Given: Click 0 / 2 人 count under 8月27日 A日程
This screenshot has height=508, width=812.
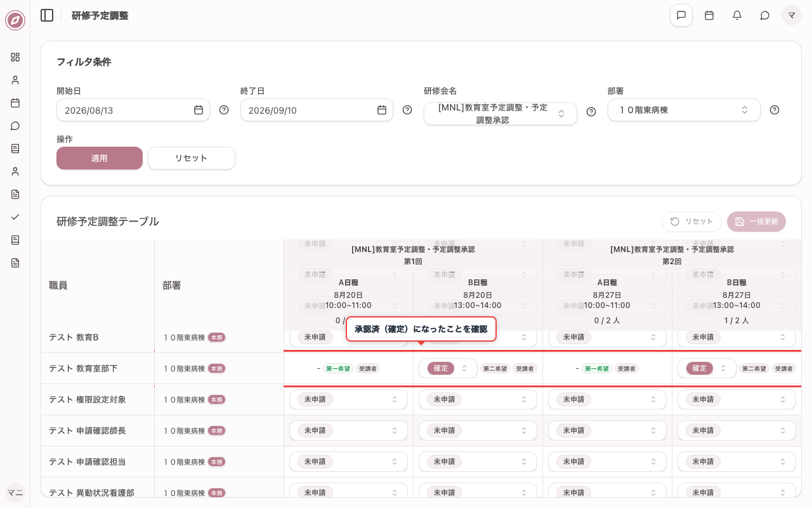Looking at the screenshot, I should click(607, 321).
